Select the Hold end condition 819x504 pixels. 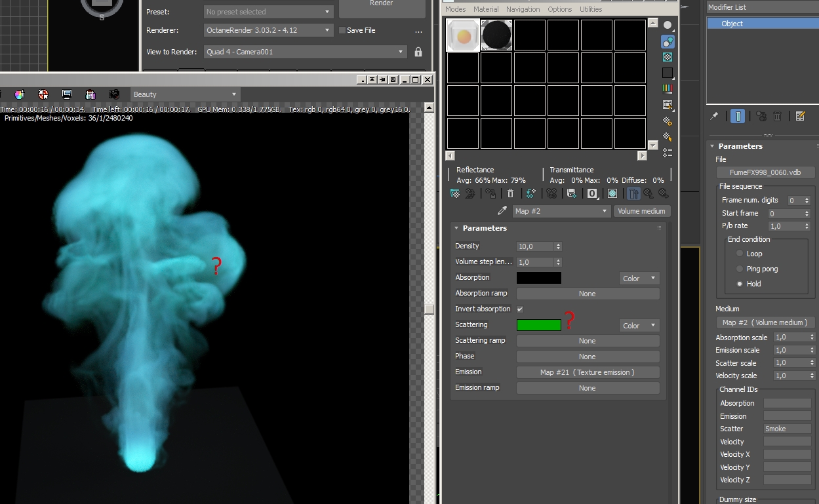[740, 284]
